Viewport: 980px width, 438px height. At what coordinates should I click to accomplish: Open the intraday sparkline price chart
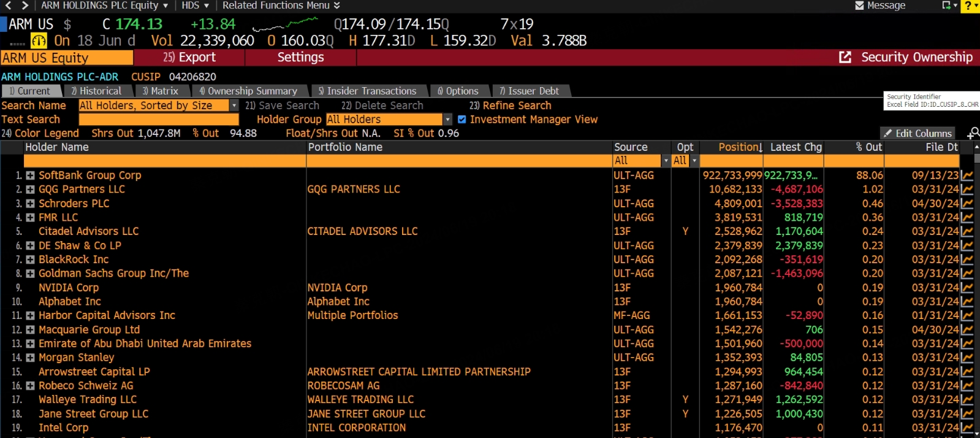point(285,25)
